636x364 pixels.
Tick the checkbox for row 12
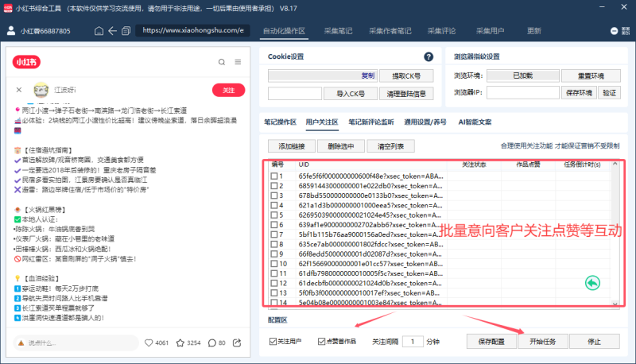point(274,284)
